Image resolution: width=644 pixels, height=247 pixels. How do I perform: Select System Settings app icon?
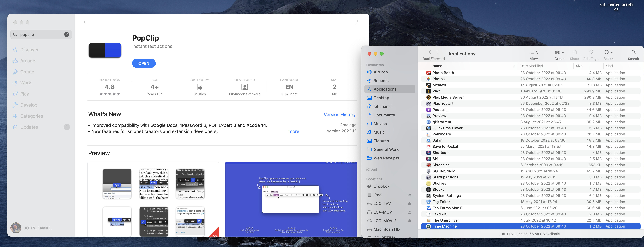click(x=428, y=196)
